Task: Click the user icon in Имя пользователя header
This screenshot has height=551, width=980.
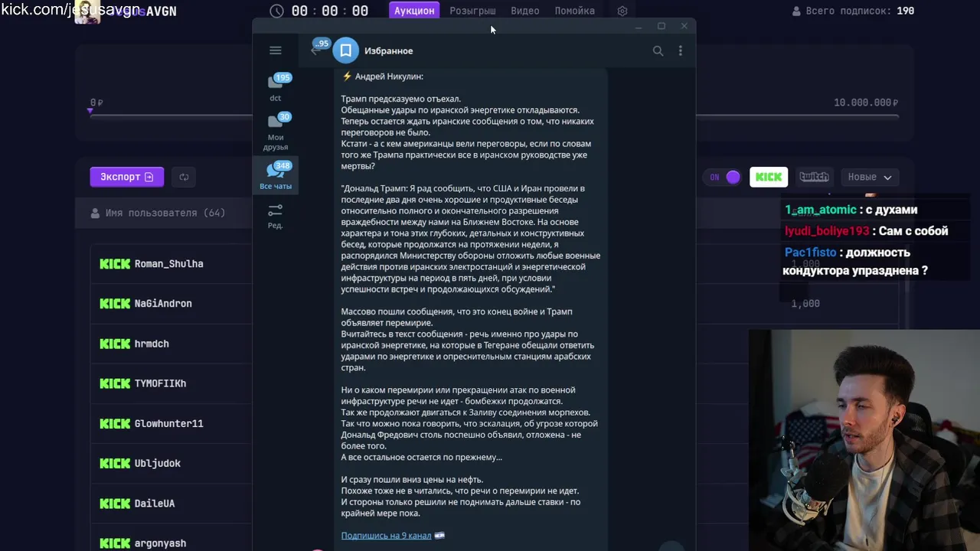Action: [x=95, y=213]
